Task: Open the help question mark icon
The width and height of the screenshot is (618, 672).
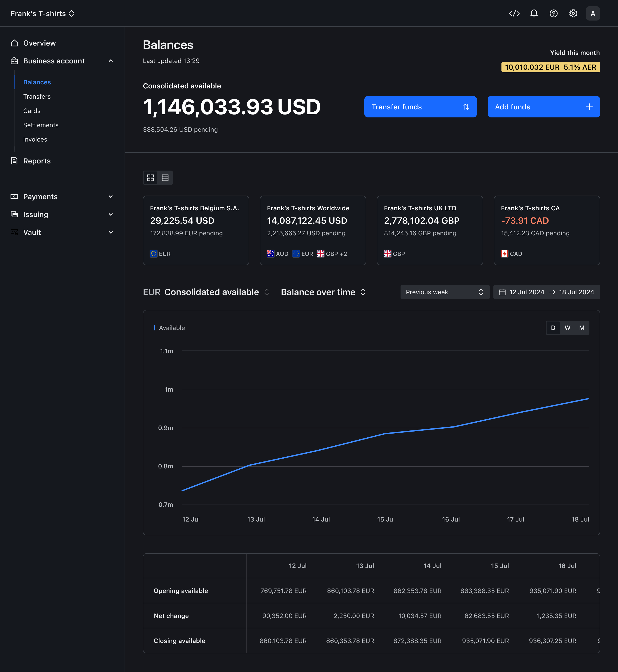Action: coord(553,13)
